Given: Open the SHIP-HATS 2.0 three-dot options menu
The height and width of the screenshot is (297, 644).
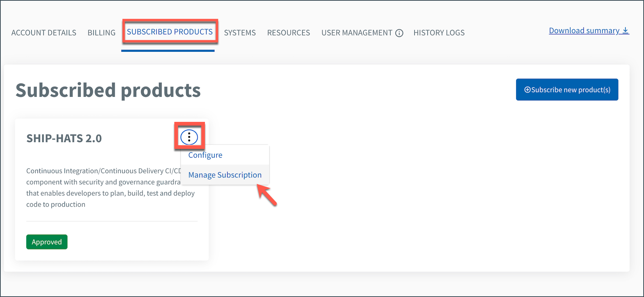Looking at the screenshot, I should [189, 137].
